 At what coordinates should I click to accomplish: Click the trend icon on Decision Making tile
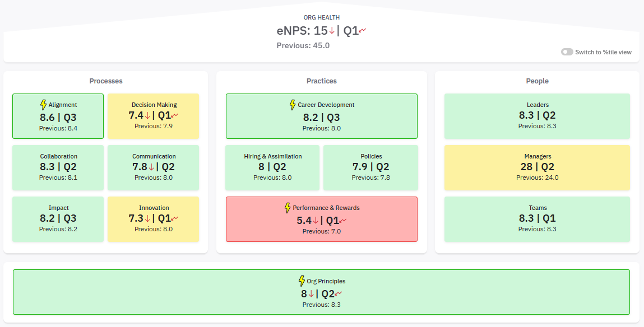pyautogui.click(x=175, y=115)
